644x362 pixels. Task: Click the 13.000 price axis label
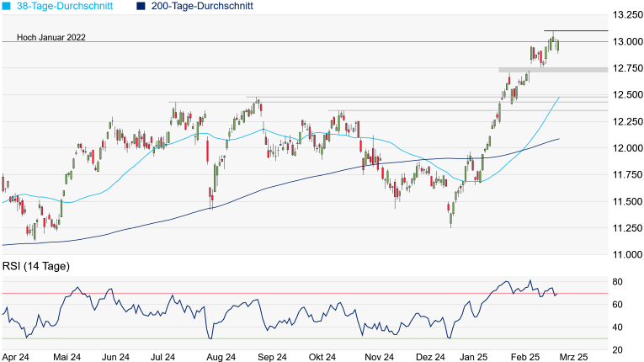(628, 42)
